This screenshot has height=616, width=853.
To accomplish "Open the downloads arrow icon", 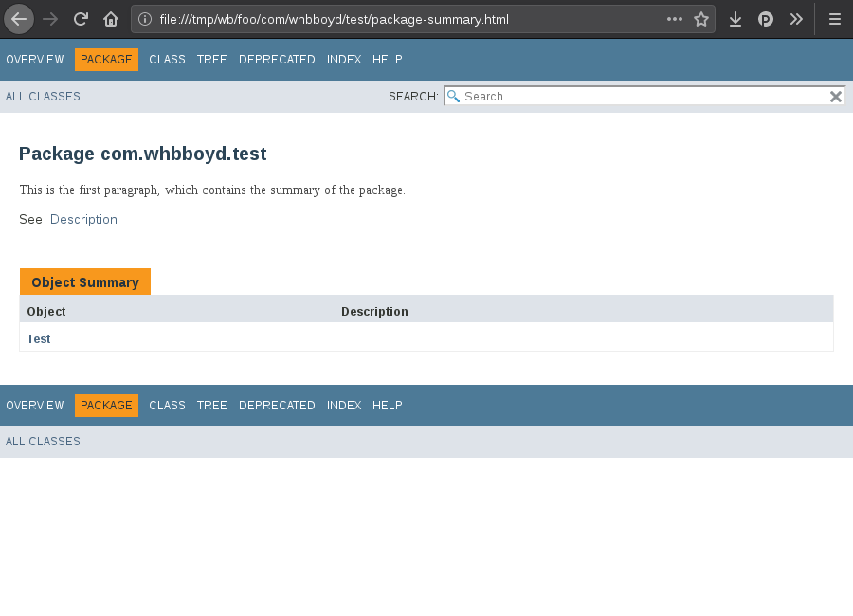I will point(735,20).
